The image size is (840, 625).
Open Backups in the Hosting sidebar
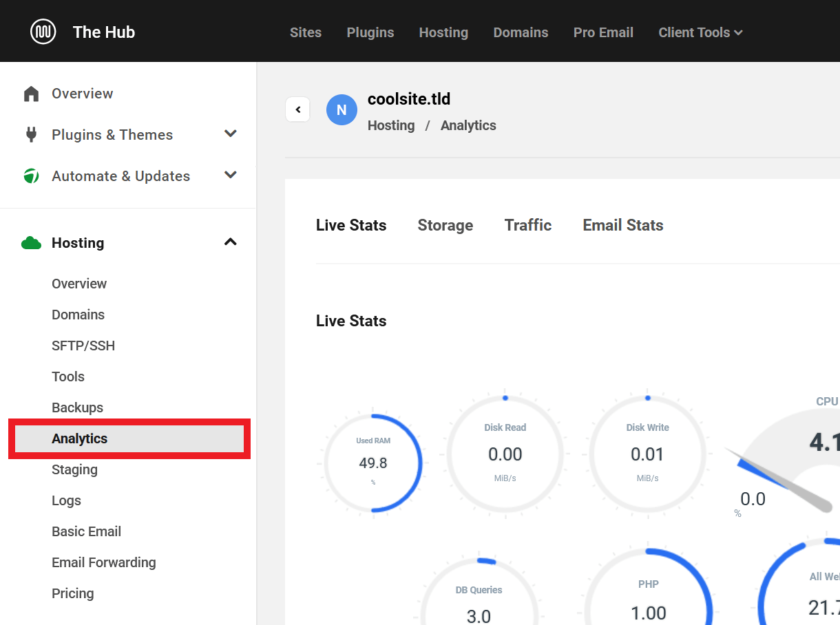click(77, 407)
